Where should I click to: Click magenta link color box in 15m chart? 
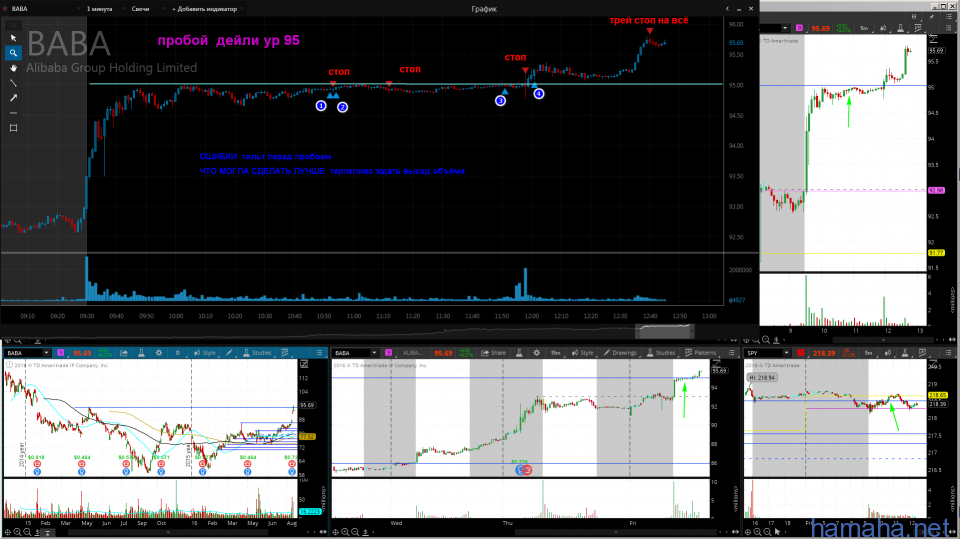point(388,353)
